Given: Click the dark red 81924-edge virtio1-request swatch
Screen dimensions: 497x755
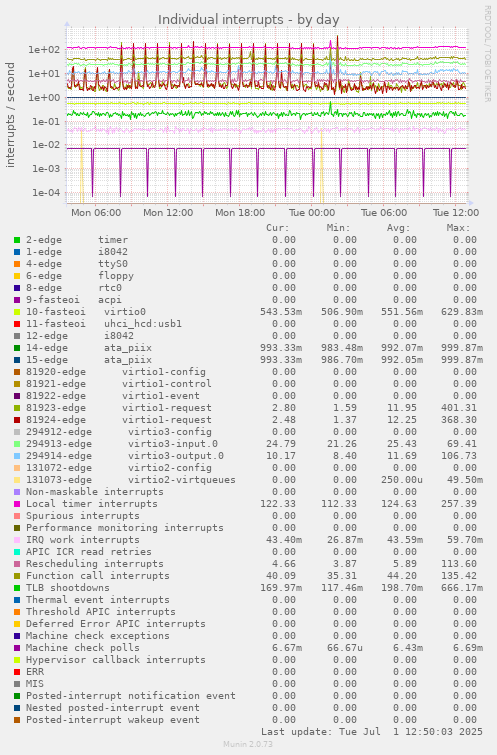Looking at the screenshot, I should [17, 420].
